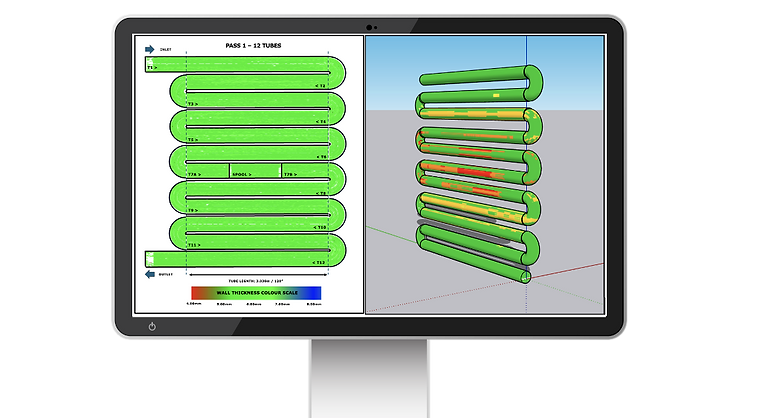Screen dimensions: 770x418
Task: Click the OUTLET label
Action: tap(165, 275)
